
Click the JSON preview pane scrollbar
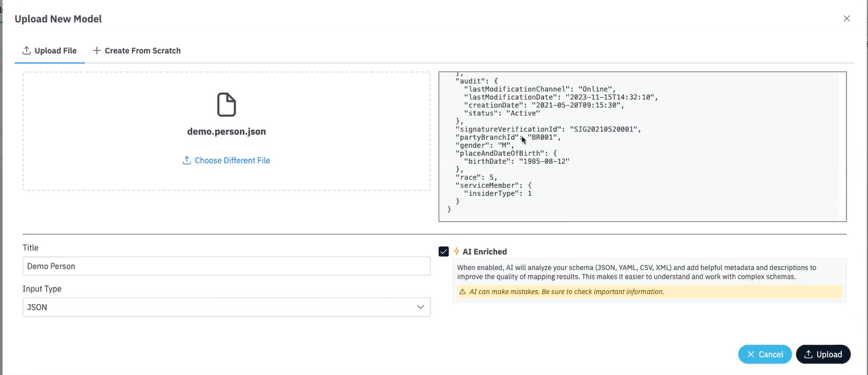pos(842,147)
